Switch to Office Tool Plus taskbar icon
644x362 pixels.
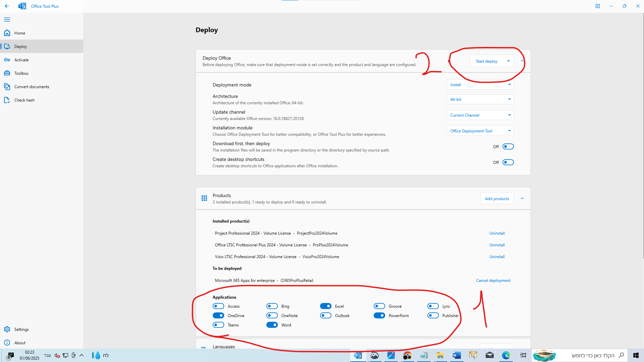[x=358, y=355]
